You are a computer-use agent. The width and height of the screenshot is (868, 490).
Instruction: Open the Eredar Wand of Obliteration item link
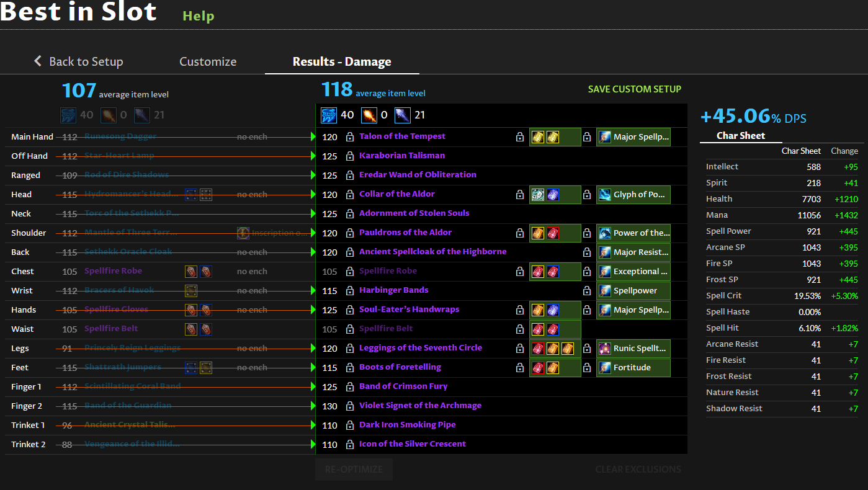coord(418,175)
